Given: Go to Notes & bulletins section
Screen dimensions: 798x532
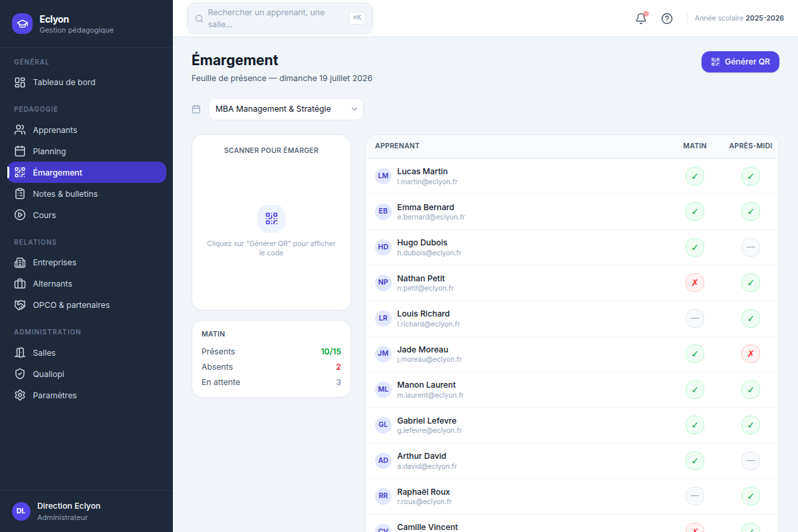Looking at the screenshot, I should [x=86, y=194].
